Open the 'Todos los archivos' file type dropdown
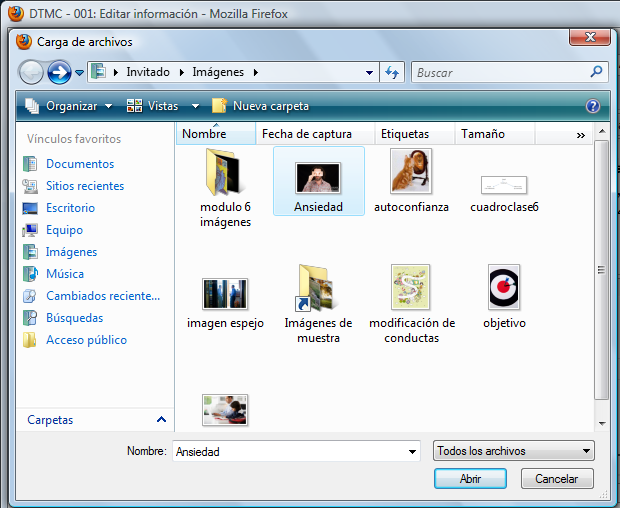This screenshot has height=508, width=620. (x=514, y=451)
